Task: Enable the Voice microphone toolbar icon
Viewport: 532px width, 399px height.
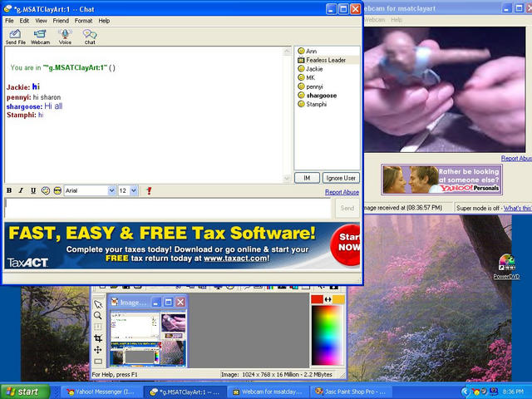Action: (x=65, y=37)
